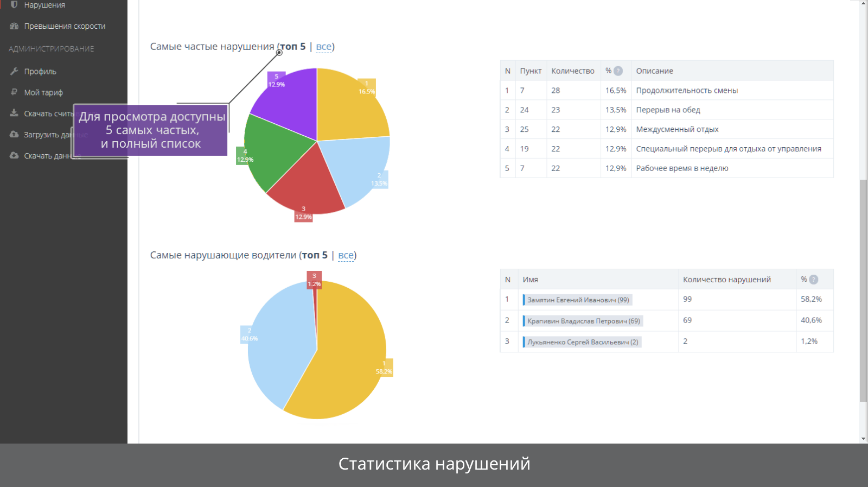This screenshot has height=487, width=868.
Task: Click the wrench icon next to Профиль
Action: [x=14, y=71]
